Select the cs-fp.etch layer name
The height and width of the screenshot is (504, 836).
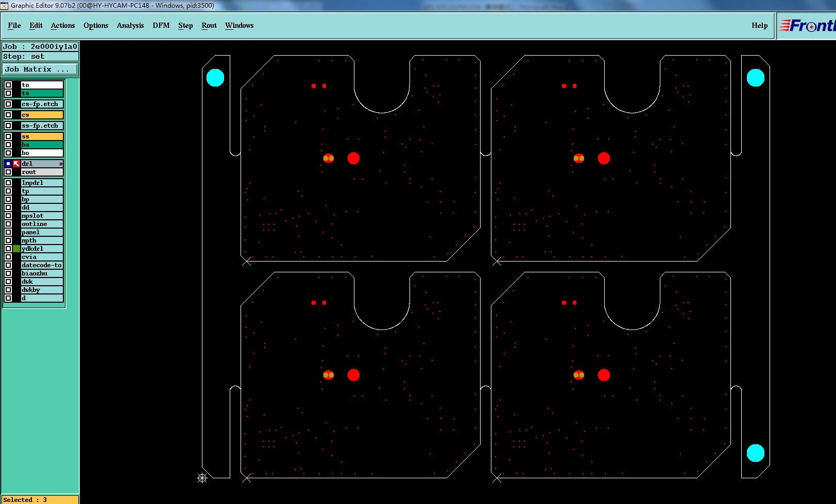[42, 104]
